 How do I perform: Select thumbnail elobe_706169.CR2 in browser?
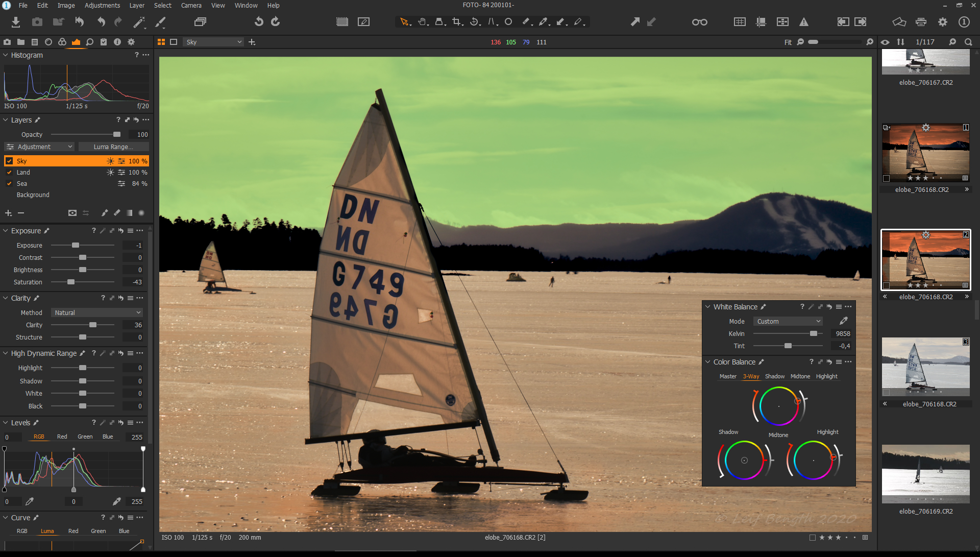(x=926, y=474)
